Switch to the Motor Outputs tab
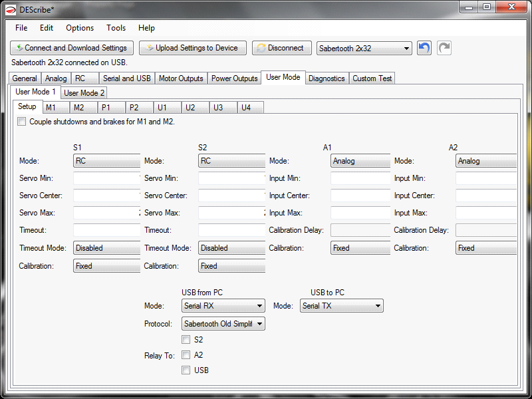532x399 pixels. pos(181,78)
